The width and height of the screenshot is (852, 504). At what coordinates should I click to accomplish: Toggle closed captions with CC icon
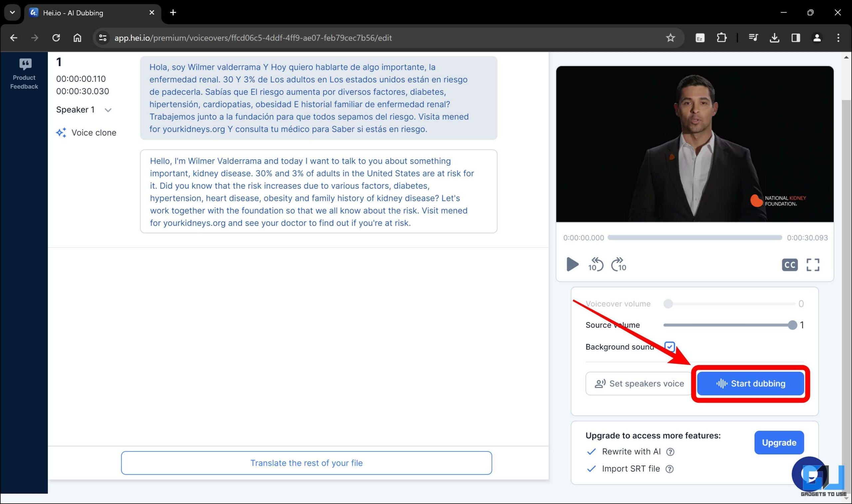click(x=789, y=265)
